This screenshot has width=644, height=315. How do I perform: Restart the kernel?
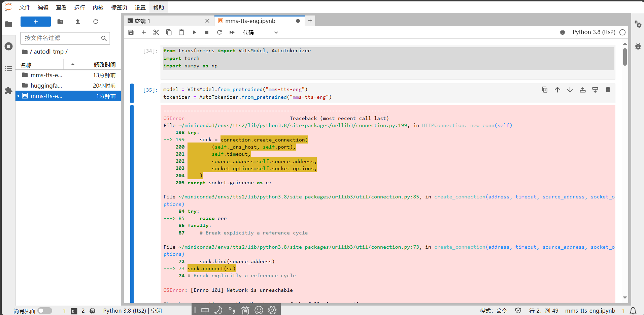click(219, 32)
